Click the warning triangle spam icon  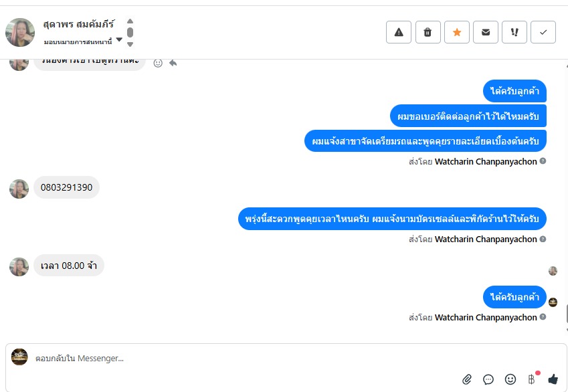399,32
